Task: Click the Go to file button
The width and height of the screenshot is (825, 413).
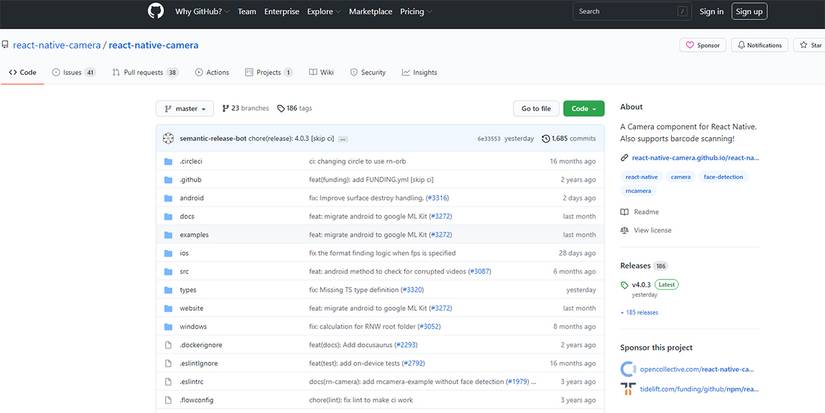Action: click(536, 108)
